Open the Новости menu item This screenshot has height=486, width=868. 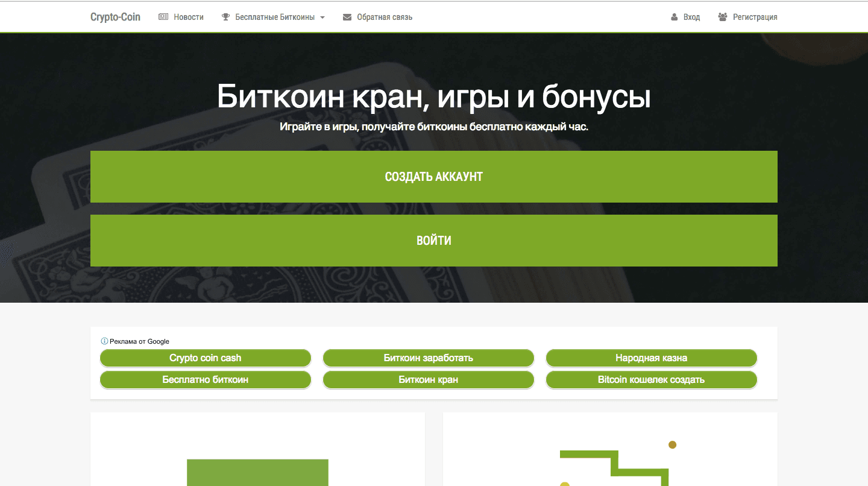(x=187, y=16)
